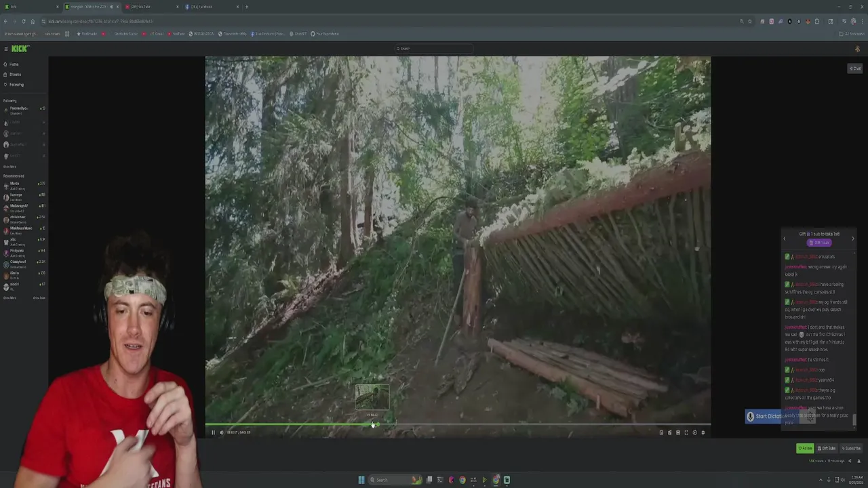The image size is (868, 488).
Task: Open Browse in Kick sidebar
Action: 12,75
